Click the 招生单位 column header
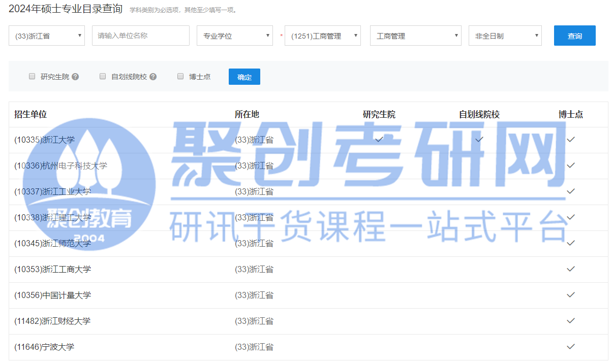The height and width of the screenshot is (364, 612). tap(30, 114)
